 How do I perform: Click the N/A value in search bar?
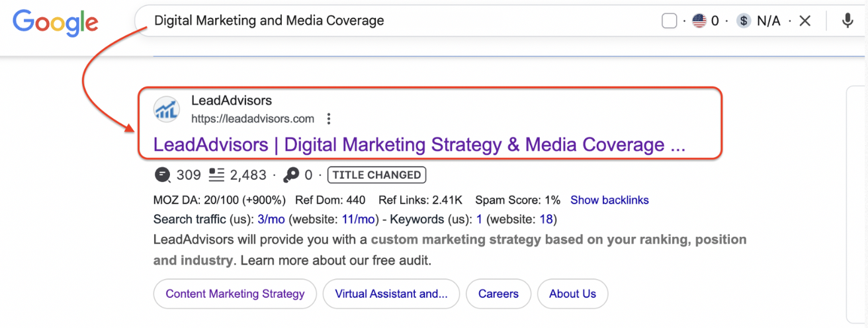pyautogui.click(x=769, y=21)
